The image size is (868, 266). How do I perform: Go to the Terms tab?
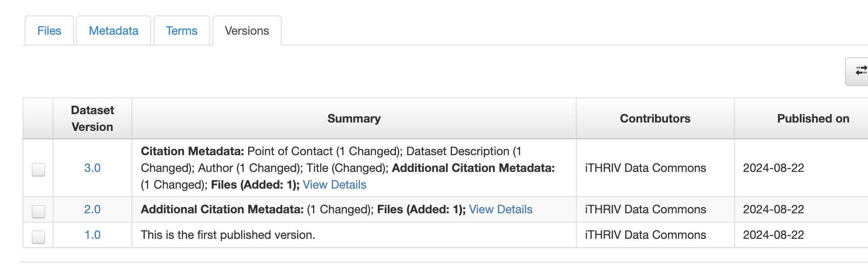pos(182,31)
